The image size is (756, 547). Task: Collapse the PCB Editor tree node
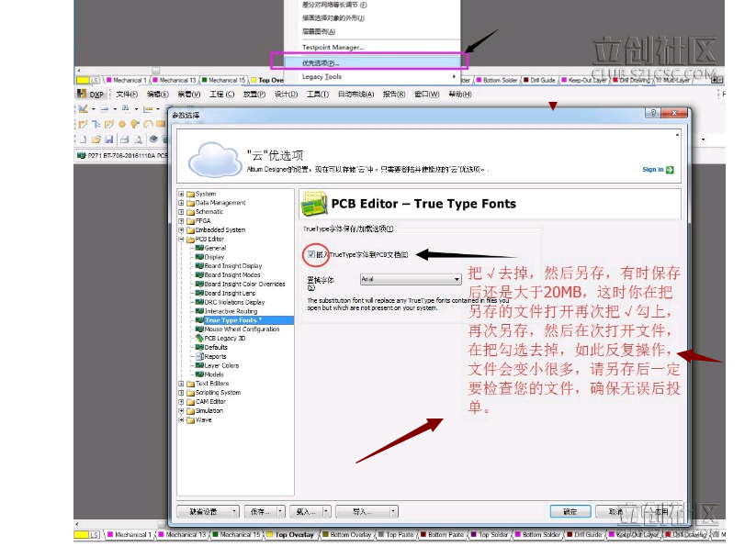coord(181,239)
